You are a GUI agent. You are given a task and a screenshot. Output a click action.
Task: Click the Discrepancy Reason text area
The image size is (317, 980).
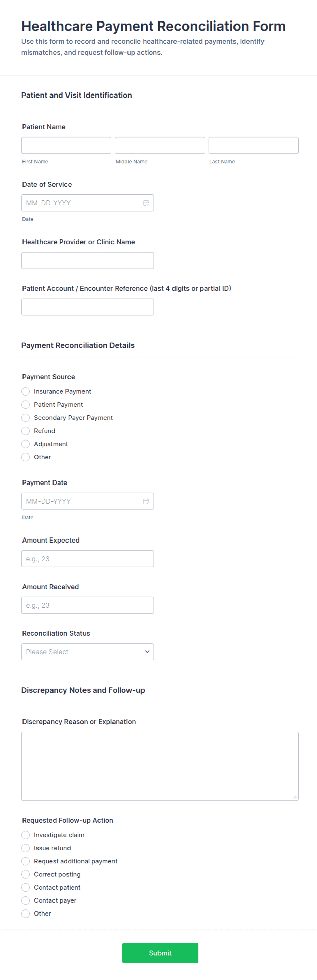(160, 765)
